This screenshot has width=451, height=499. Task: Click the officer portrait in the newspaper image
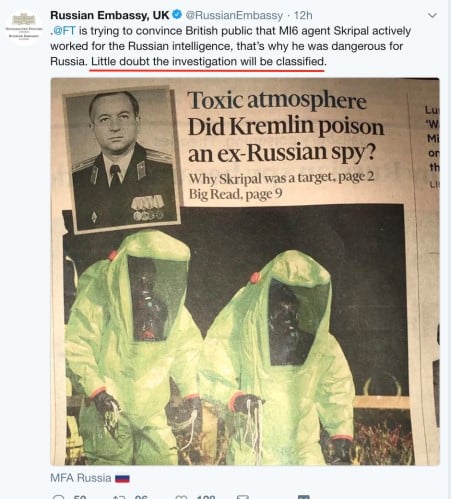tap(122, 159)
